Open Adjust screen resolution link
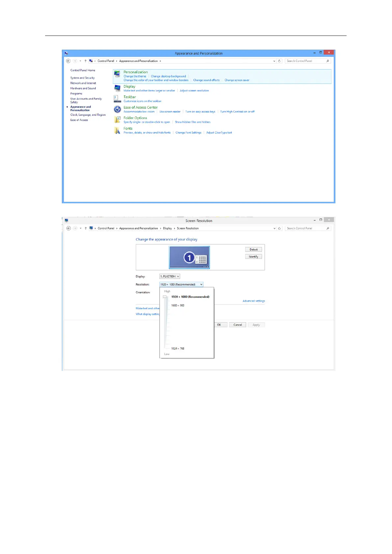 [x=194, y=90]
